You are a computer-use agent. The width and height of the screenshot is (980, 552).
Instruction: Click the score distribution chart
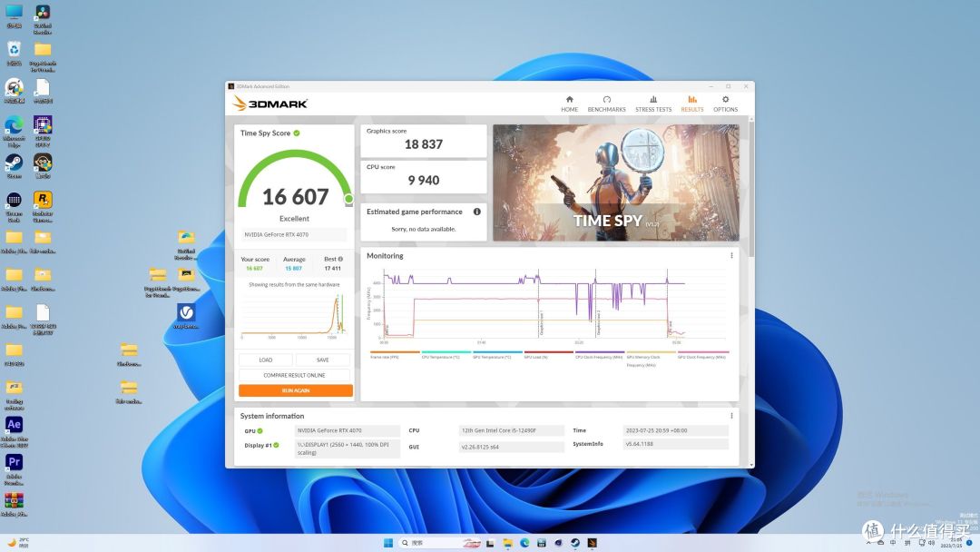click(294, 316)
